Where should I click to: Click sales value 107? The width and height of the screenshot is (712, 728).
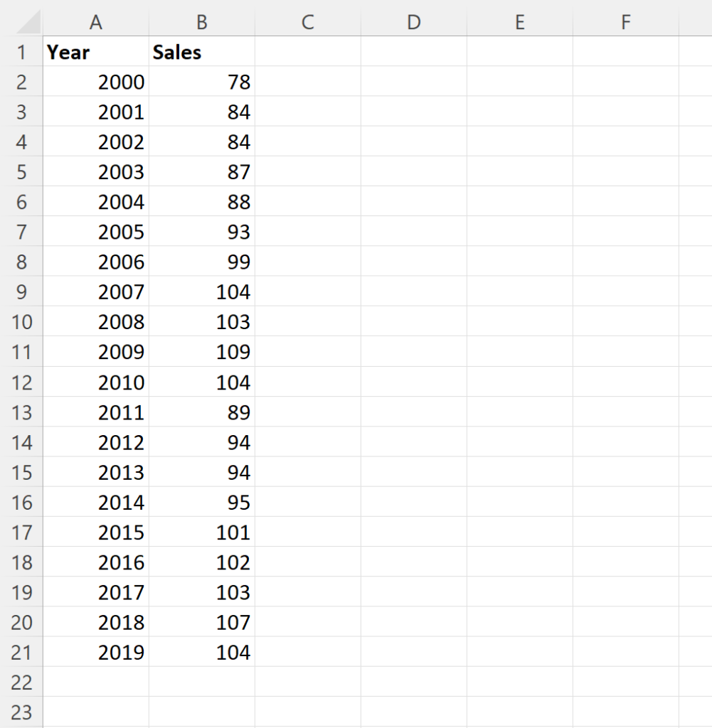[x=201, y=622]
